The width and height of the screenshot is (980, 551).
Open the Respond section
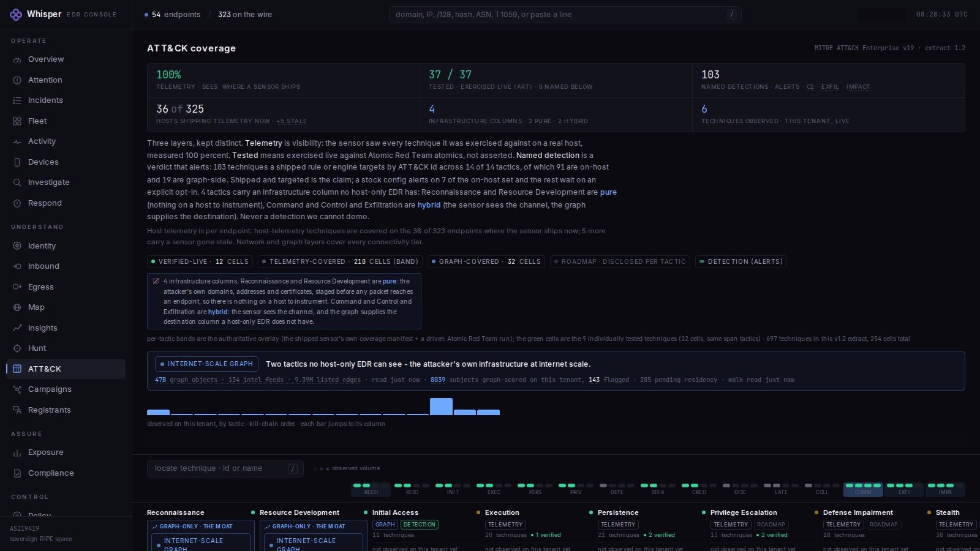click(66, 203)
